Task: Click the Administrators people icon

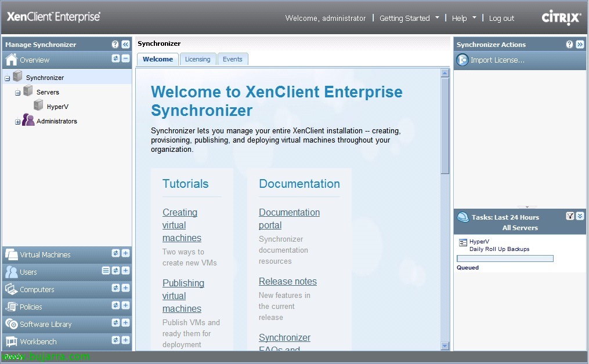Action: (28, 120)
